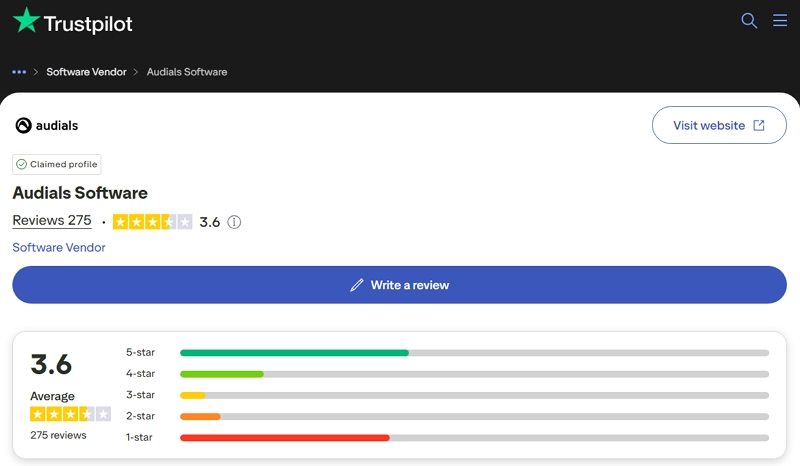This screenshot has height=466, width=800.
Task: Filter by 5-star label
Action: tap(140, 352)
